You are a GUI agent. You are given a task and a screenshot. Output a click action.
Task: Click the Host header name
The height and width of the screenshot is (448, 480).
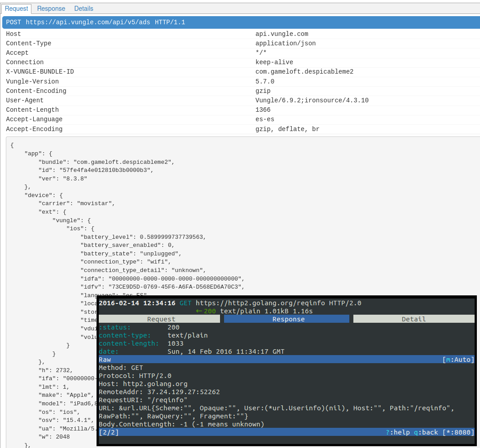click(13, 34)
